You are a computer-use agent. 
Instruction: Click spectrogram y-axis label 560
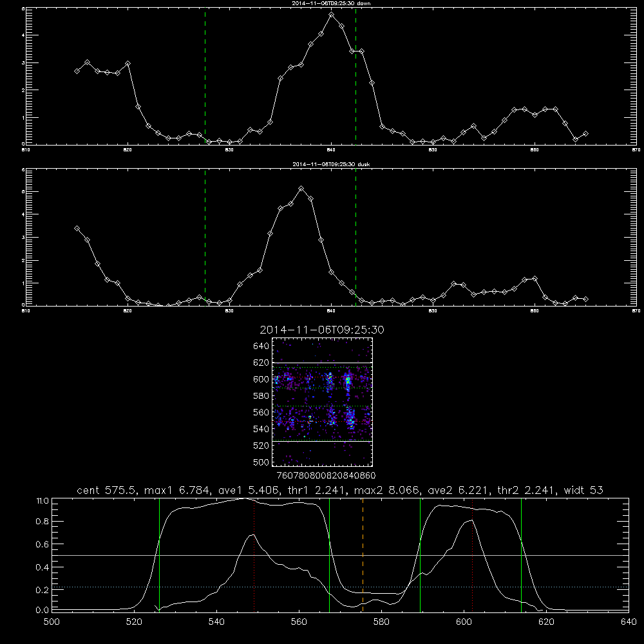tap(261, 412)
